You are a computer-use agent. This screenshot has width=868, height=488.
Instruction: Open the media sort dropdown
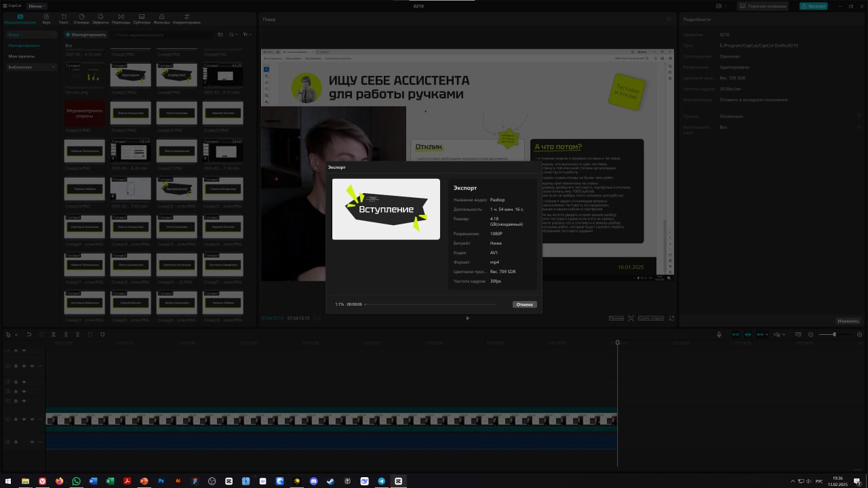click(x=233, y=35)
